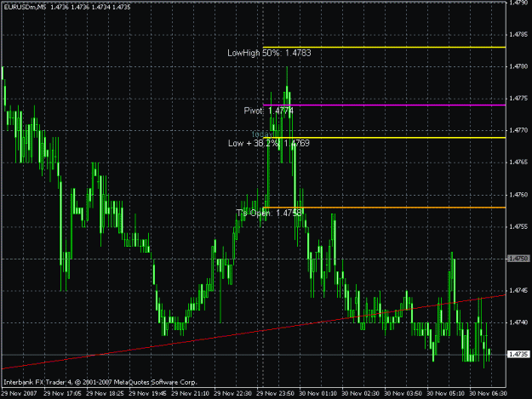Click the '29 Nov 2007' time label
Viewport: 532px width, 399px height.
[x=19, y=394]
